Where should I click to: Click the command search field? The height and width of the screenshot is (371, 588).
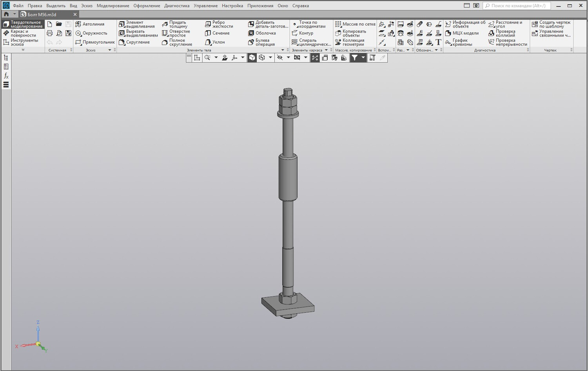(517, 6)
